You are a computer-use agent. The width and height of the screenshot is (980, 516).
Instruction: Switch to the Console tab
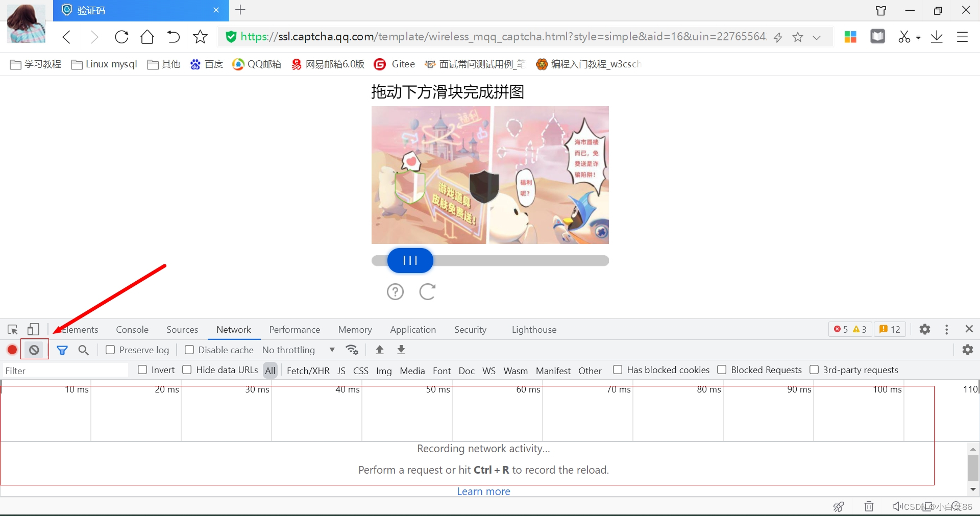(x=132, y=330)
